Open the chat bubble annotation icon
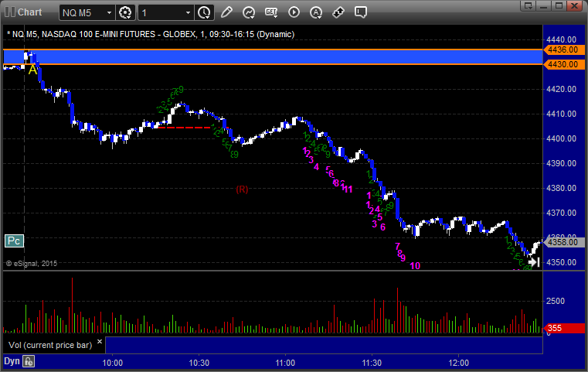 click(361, 12)
